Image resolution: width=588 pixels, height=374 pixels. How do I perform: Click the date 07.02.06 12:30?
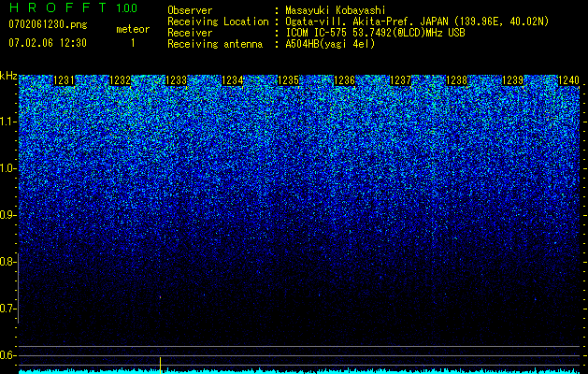coord(48,43)
